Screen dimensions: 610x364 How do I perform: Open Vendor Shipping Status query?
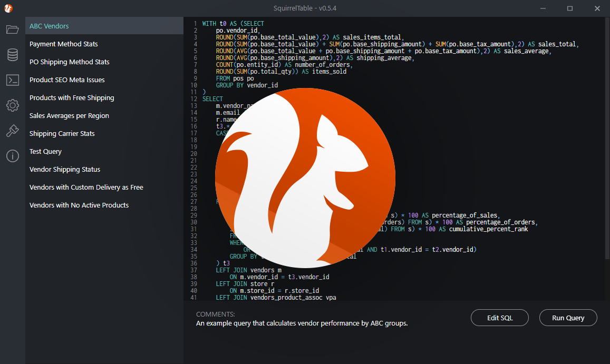pos(104,169)
